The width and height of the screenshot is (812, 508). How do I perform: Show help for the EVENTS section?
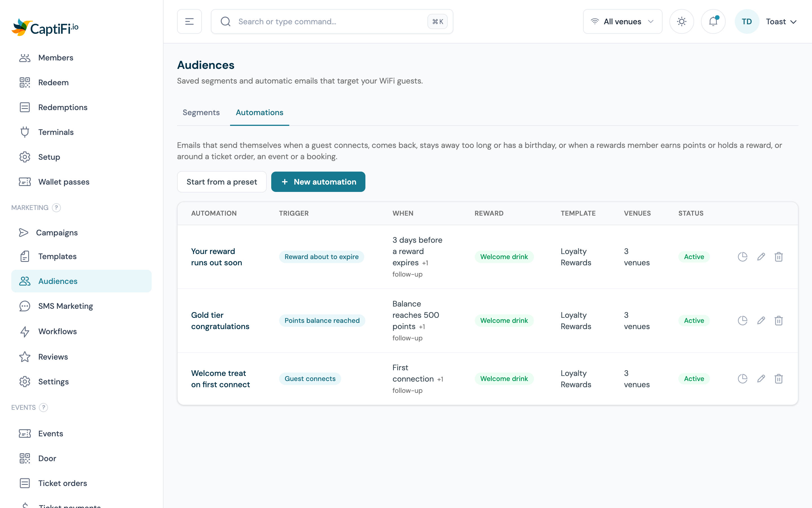pyautogui.click(x=43, y=408)
